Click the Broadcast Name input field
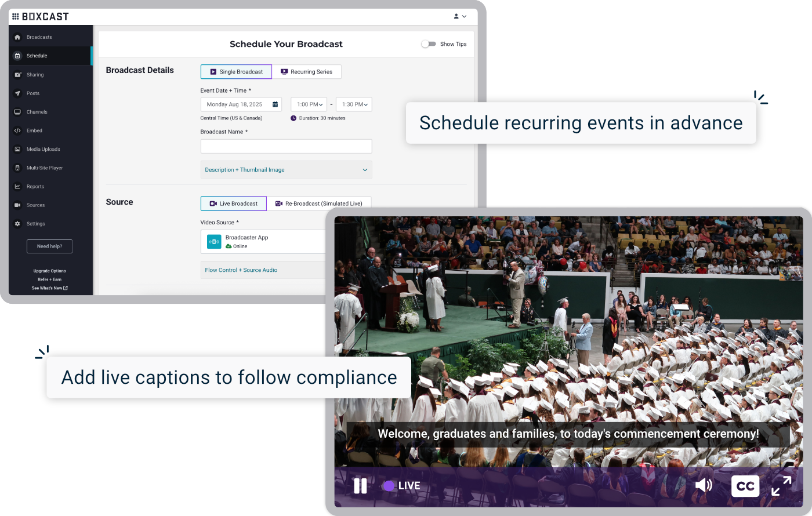Image resolution: width=812 pixels, height=516 pixels. 287,146
